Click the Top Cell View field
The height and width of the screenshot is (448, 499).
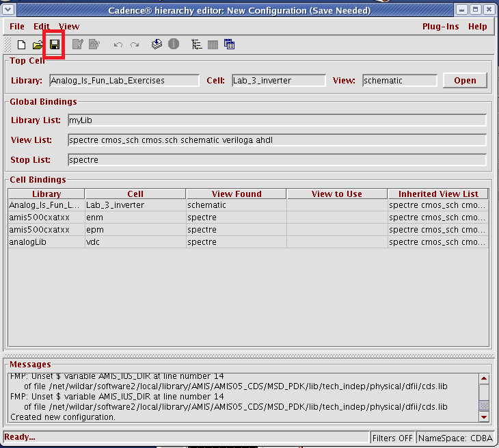[x=400, y=81]
